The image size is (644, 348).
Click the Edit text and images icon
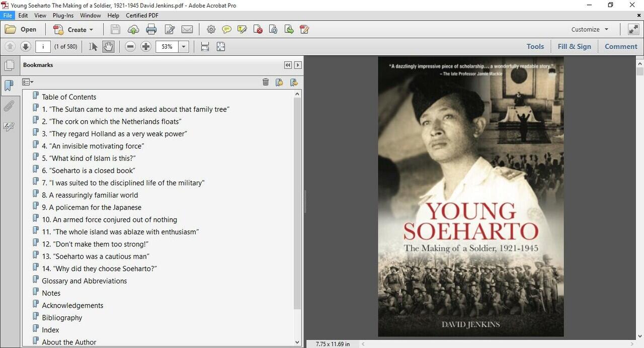pos(169,30)
